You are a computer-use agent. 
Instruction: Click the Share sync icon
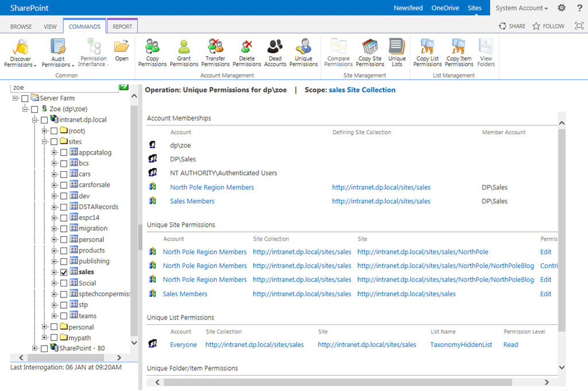502,26
